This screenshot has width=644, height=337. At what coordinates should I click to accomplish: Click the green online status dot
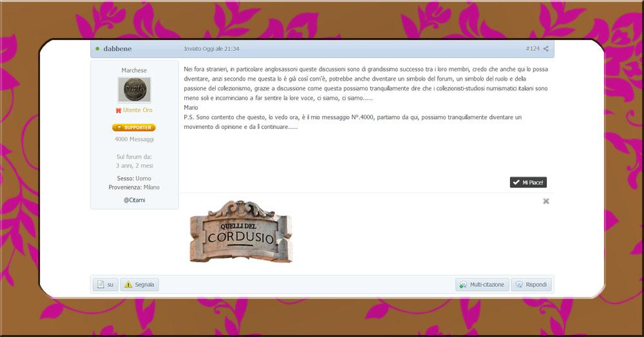point(97,48)
